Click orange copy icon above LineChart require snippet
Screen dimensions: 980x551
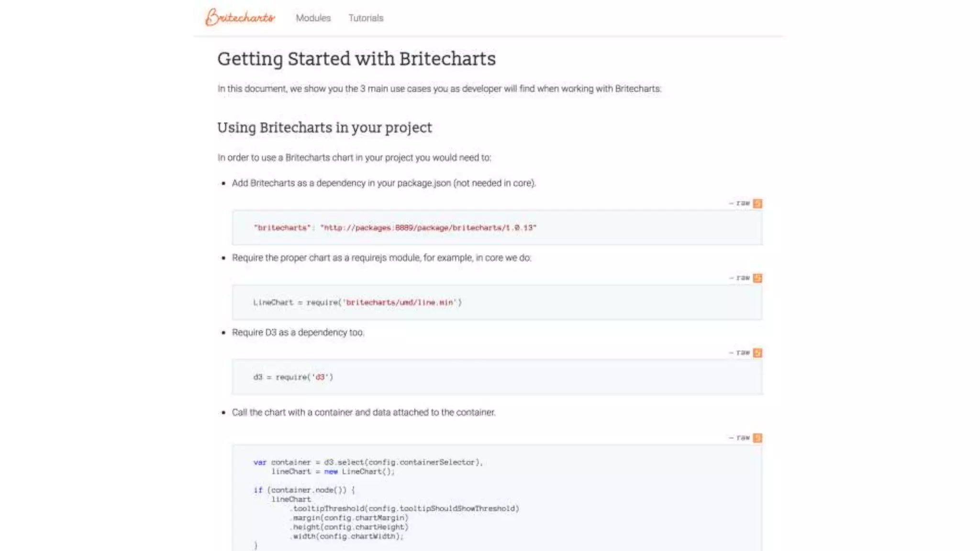757,278
